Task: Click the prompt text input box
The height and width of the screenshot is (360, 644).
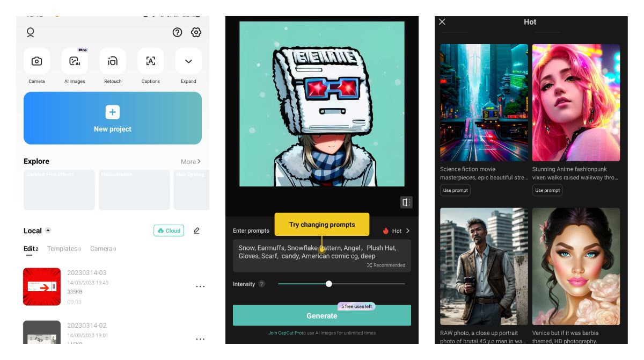Action: click(x=322, y=256)
